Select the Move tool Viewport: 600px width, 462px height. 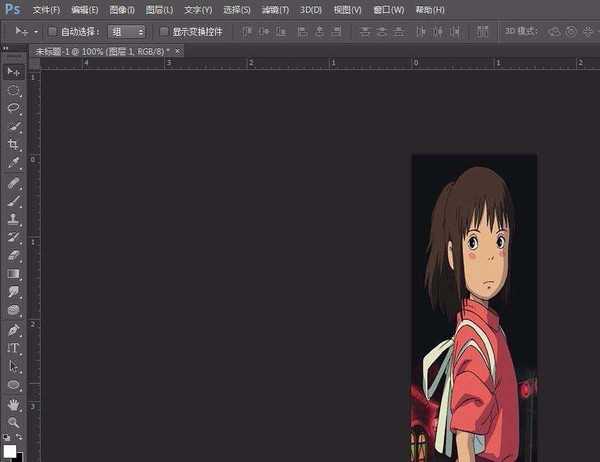coord(14,72)
